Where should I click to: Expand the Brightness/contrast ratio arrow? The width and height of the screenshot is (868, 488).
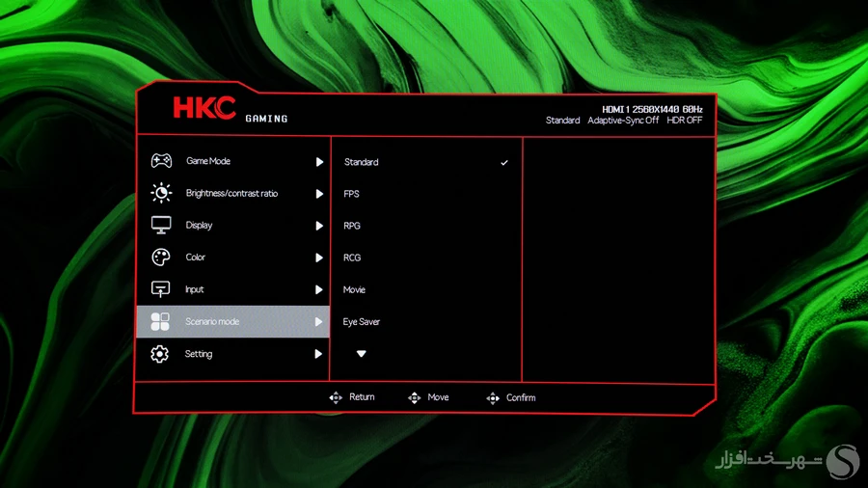point(319,194)
